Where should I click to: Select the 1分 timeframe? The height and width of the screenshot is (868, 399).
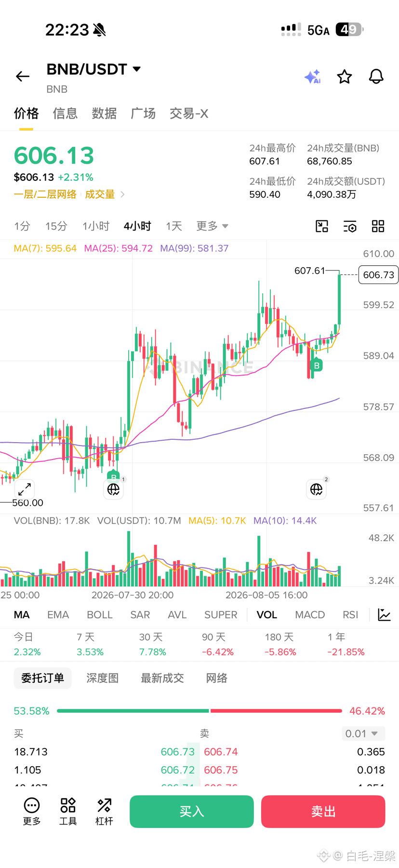(22, 226)
